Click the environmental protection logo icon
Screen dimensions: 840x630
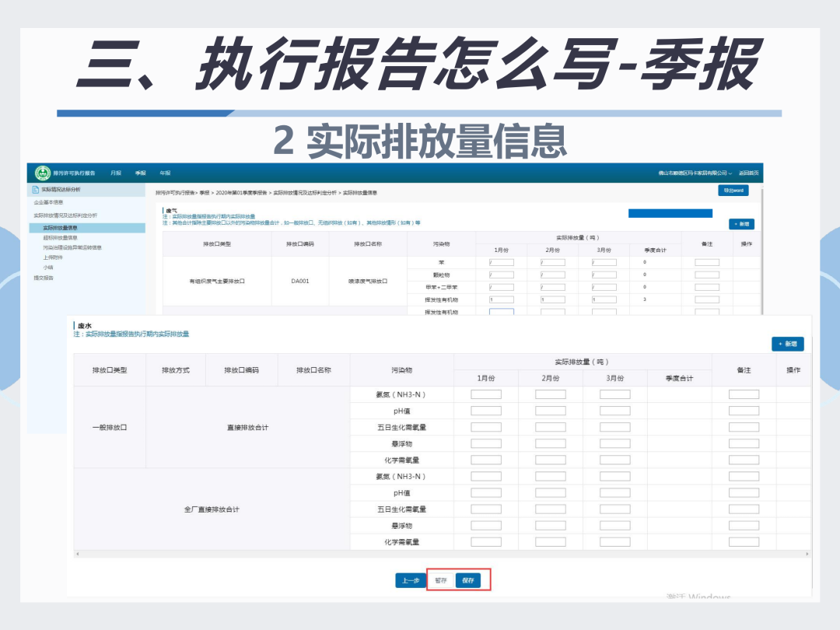pyautogui.click(x=42, y=173)
